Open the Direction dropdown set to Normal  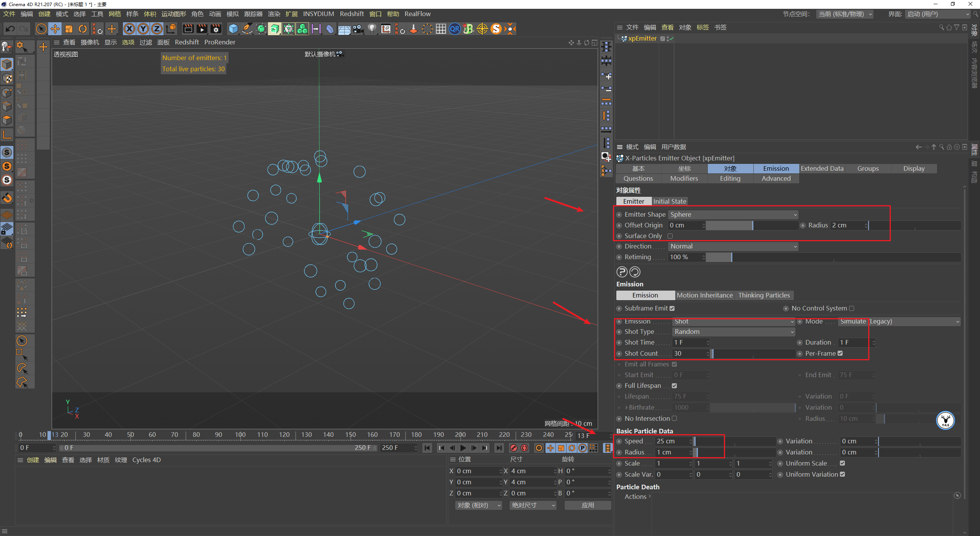(x=732, y=246)
